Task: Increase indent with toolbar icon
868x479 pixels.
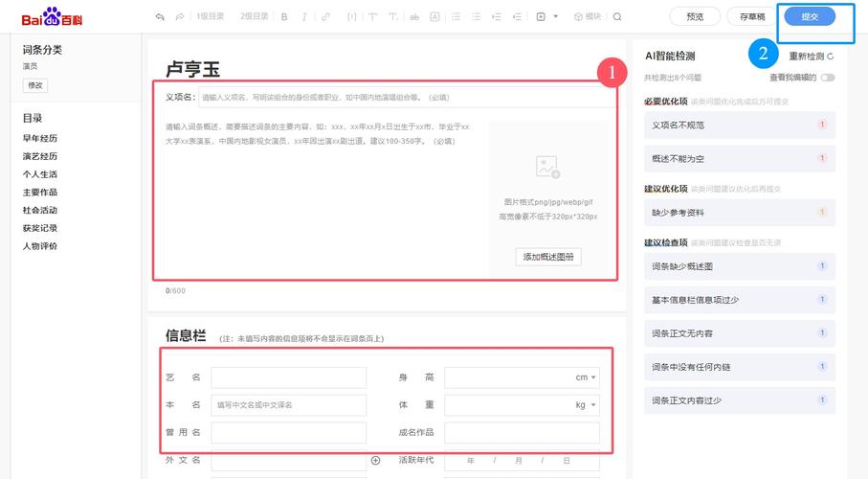Action: 497,16
